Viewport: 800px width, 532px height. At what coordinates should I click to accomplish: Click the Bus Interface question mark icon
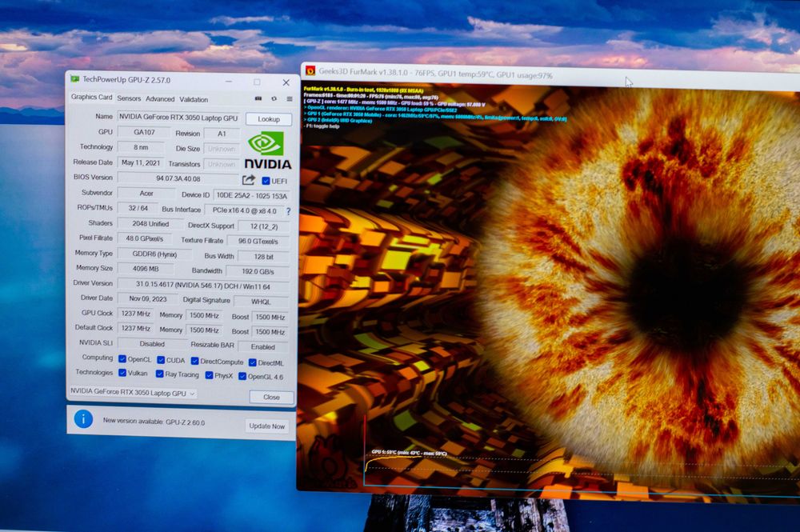(288, 210)
